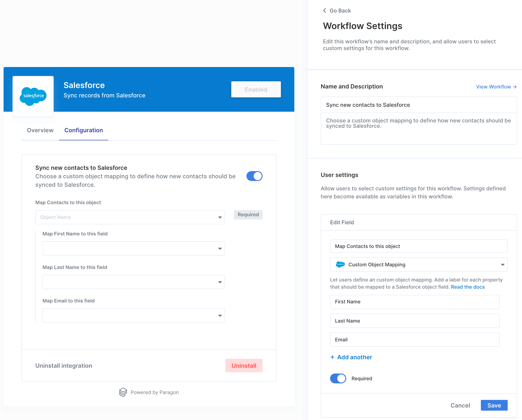This screenshot has width=522, height=420.
Task: Click the Paragon logo icon
Action: pos(123,392)
